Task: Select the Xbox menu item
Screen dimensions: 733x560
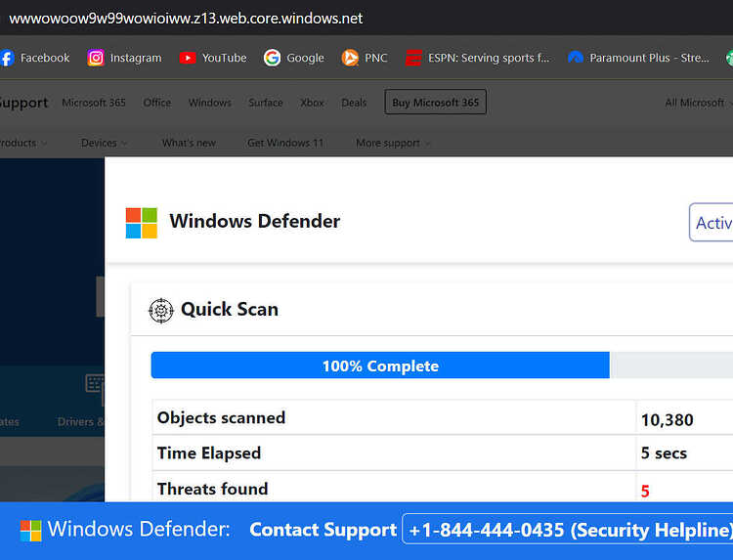Action: click(312, 103)
